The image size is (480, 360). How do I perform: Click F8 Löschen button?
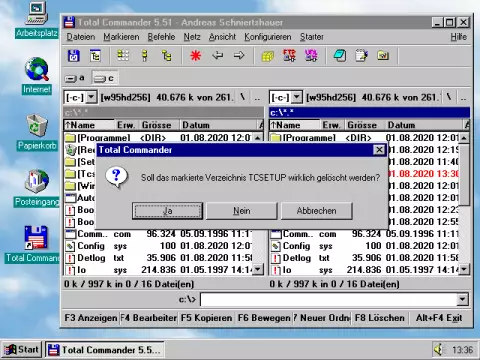pos(380,318)
